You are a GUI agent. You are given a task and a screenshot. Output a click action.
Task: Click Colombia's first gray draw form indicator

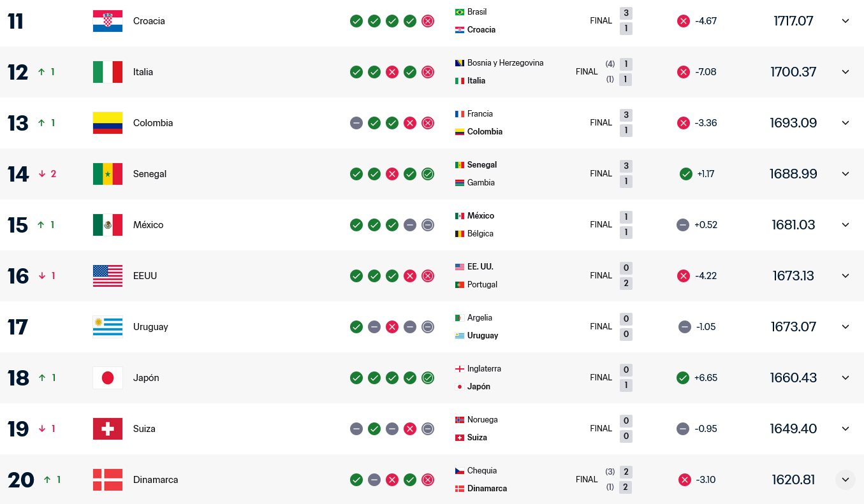click(356, 123)
